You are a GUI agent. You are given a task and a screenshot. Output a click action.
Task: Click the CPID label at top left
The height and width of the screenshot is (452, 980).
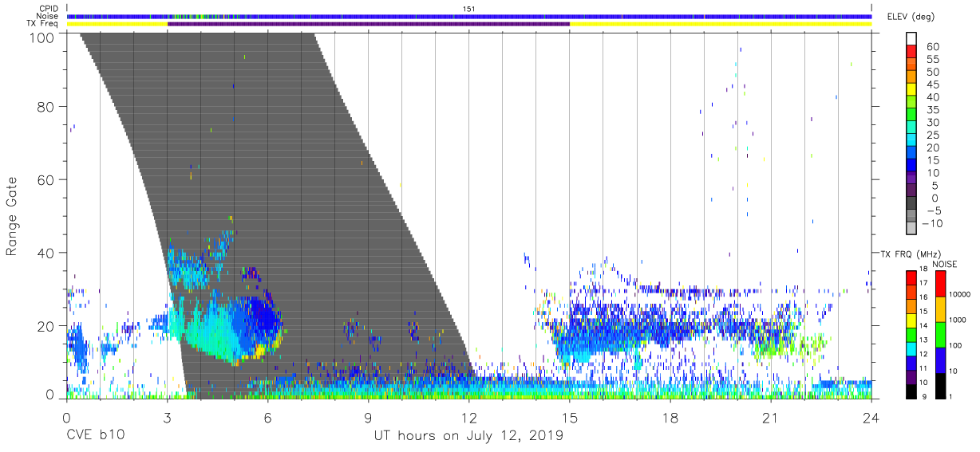click(49, 9)
